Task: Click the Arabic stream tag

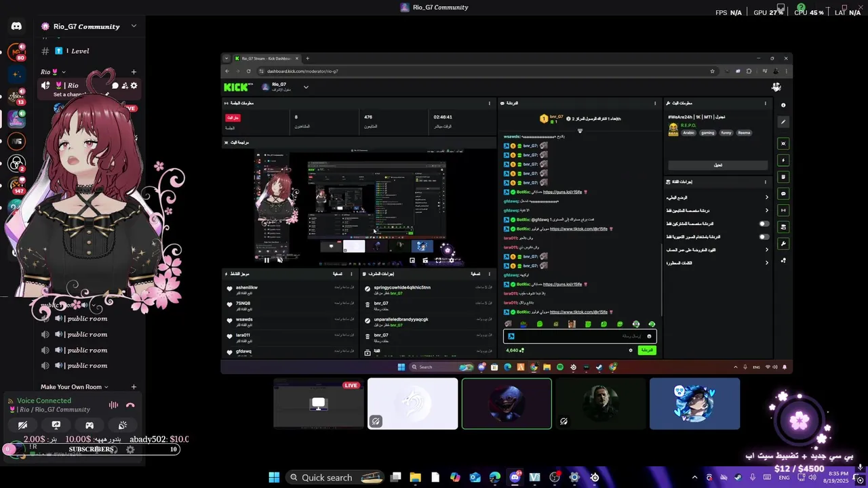Action: point(689,133)
